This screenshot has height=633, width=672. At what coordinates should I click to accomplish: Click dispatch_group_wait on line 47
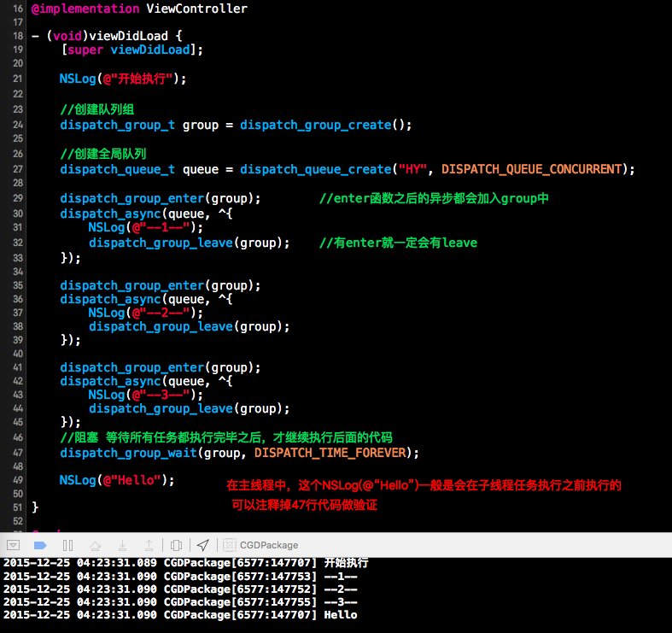[x=129, y=453]
